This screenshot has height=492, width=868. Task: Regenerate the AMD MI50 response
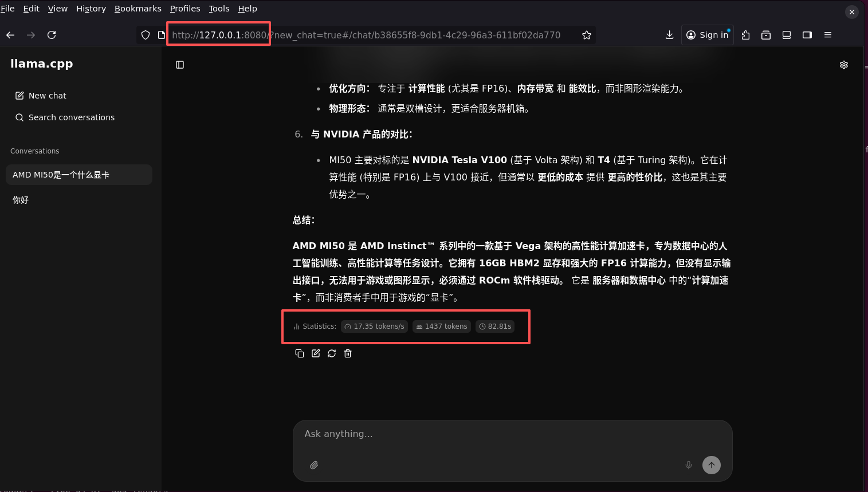[x=332, y=353]
